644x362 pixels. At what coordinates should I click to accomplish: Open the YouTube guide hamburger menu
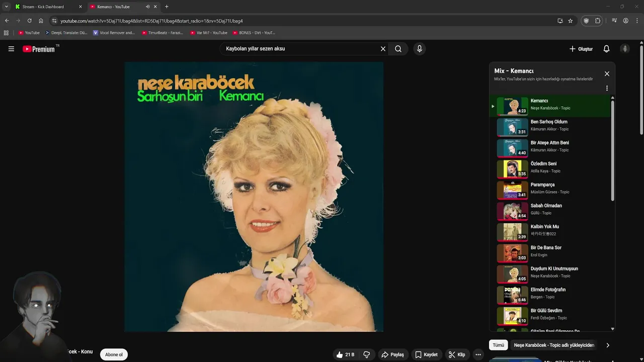pyautogui.click(x=11, y=49)
